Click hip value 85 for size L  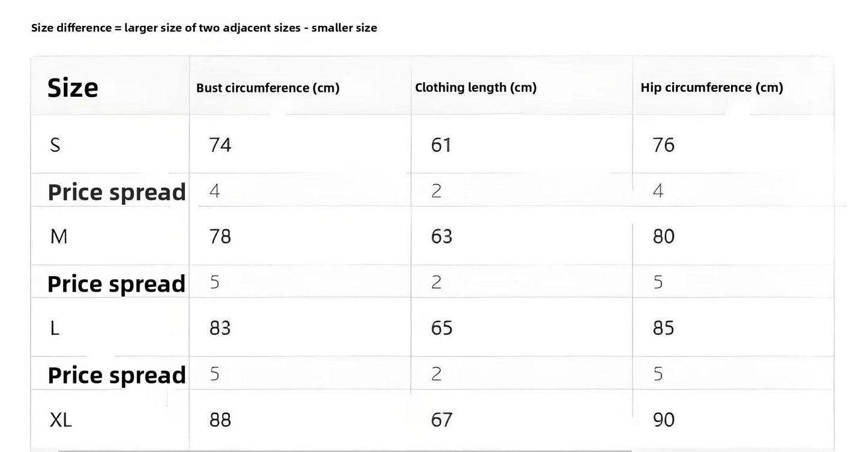(664, 328)
